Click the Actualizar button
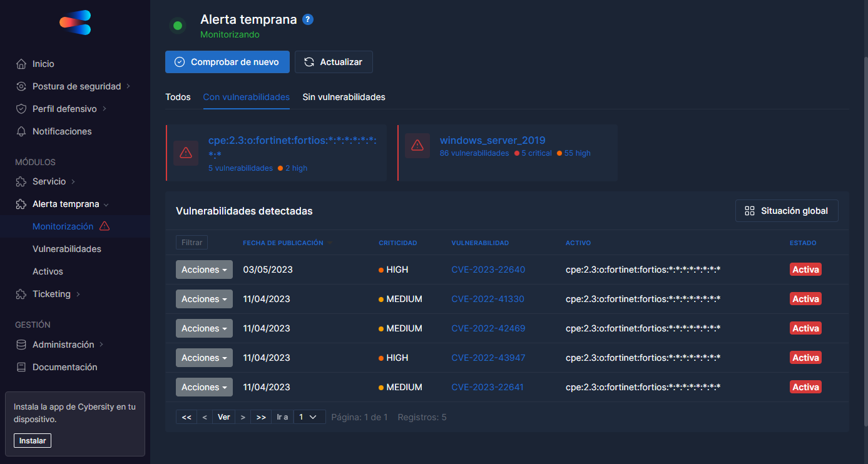Viewport: 868px width, 464px height. 334,62
